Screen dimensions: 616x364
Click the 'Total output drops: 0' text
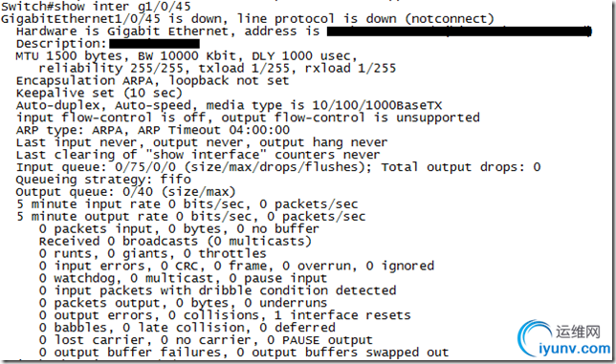pos(461,167)
